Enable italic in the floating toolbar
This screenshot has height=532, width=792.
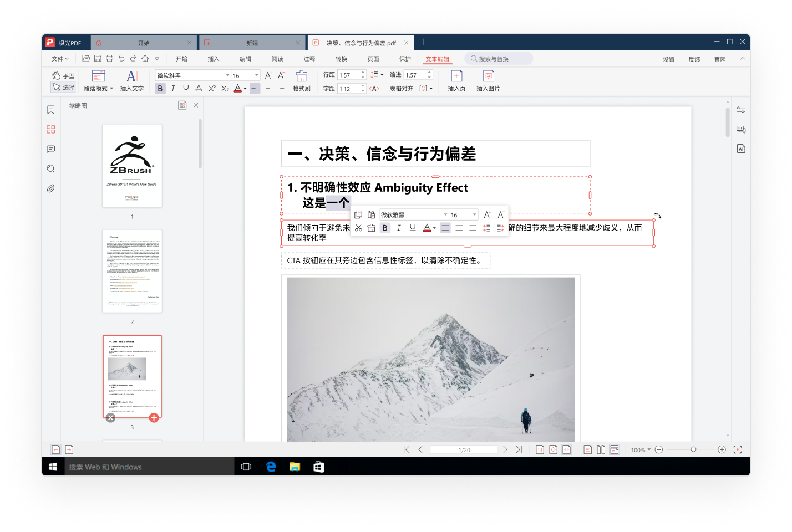(x=399, y=227)
